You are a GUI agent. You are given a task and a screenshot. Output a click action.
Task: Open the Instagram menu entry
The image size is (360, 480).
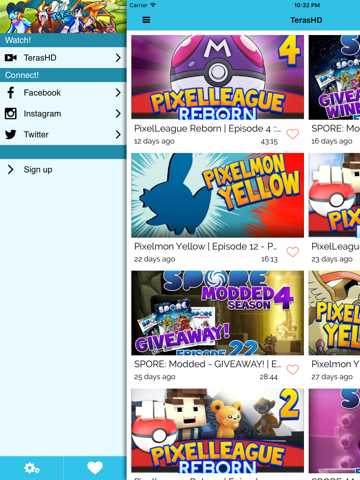63,114
